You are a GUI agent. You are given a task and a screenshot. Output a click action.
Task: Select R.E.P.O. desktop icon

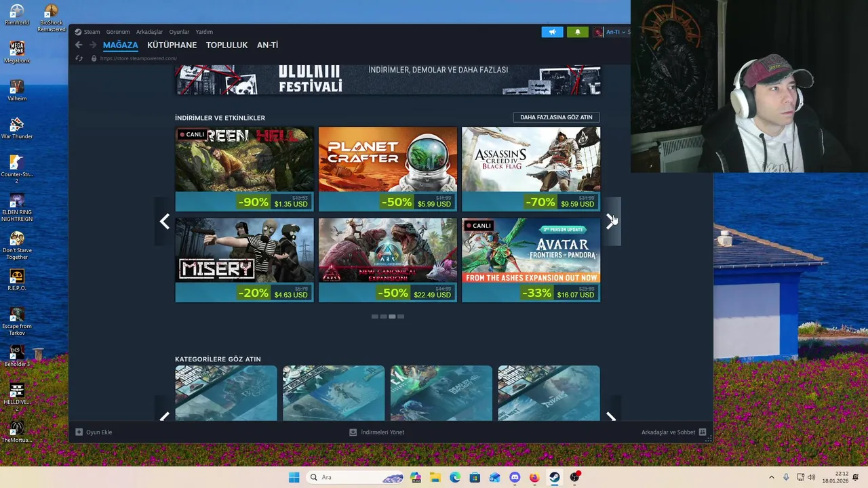[x=17, y=281]
